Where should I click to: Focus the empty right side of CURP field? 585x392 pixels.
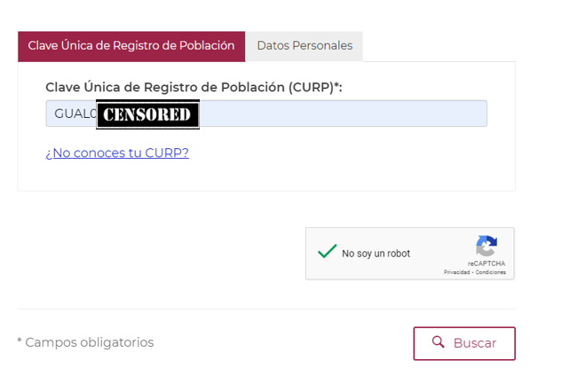pos(344,114)
